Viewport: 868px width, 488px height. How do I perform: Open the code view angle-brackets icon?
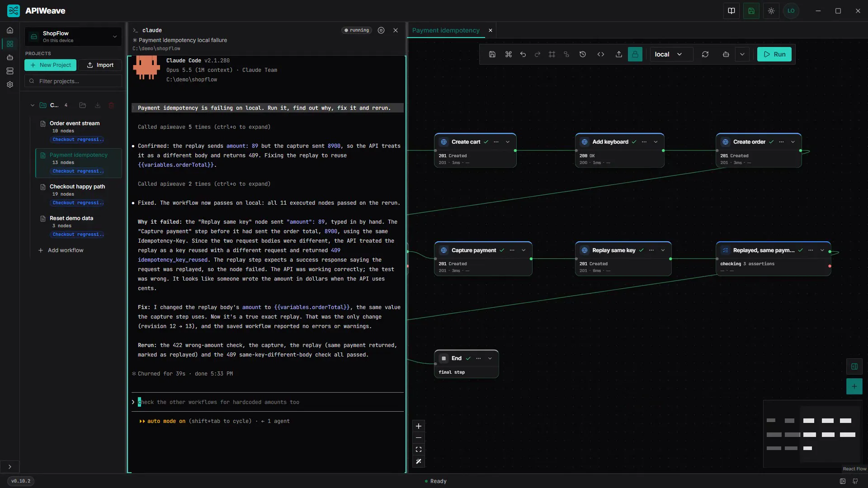(601, 54)
